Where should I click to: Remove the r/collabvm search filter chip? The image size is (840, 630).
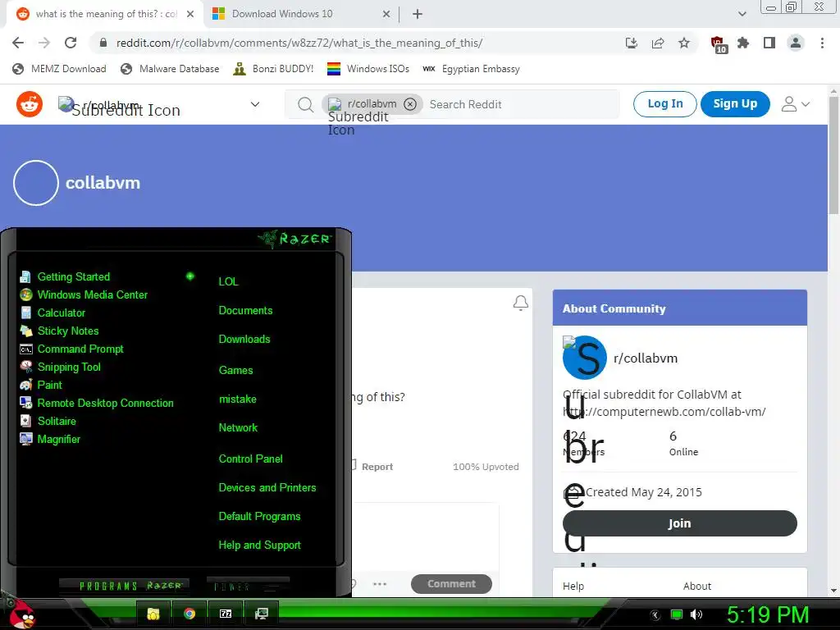pos(410,104)
